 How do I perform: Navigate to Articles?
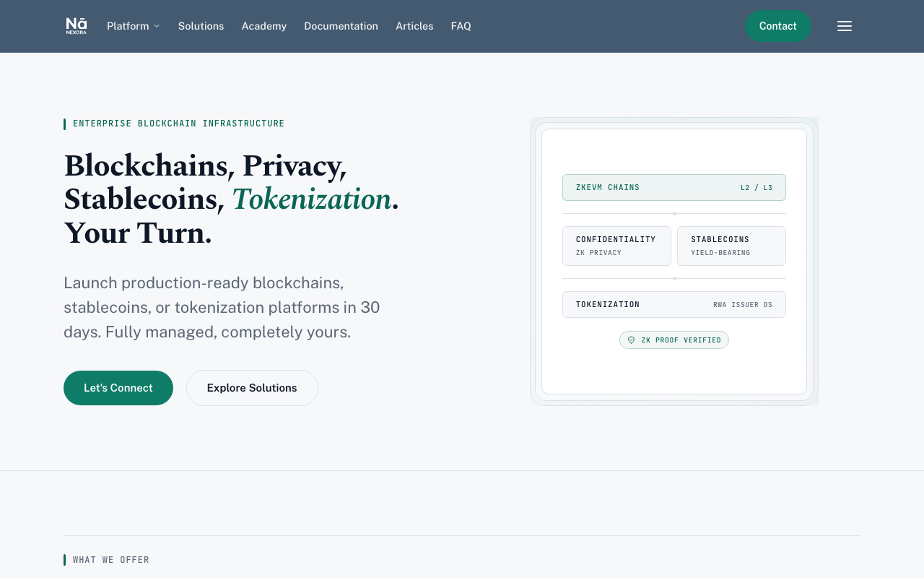point(414,26)
